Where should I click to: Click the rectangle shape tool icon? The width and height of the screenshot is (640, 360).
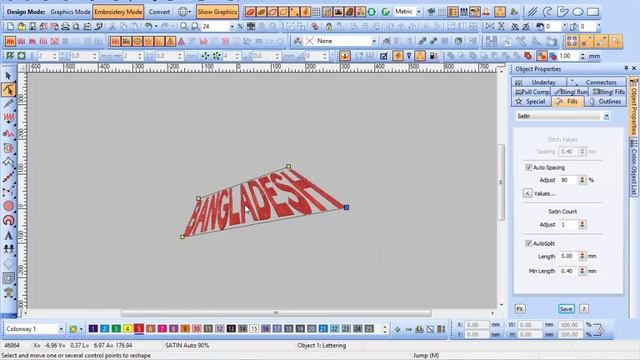pos(593,12)
